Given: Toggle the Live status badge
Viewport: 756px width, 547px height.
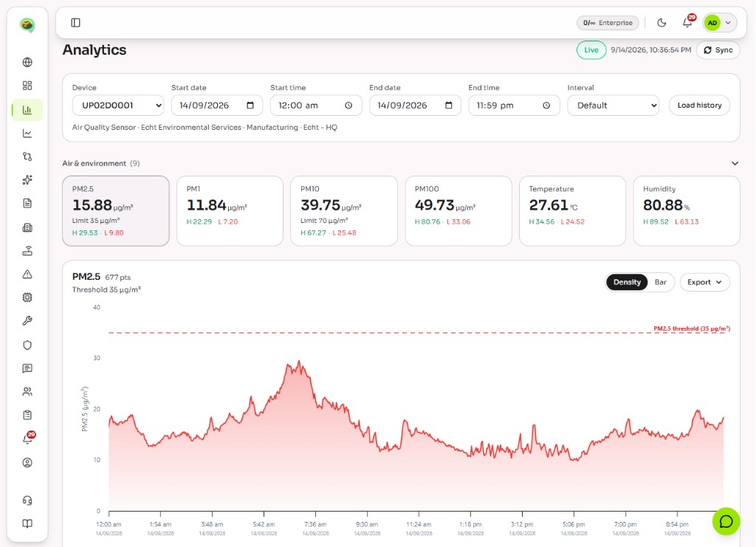Looking at the screenshot, I should [591, 49].
